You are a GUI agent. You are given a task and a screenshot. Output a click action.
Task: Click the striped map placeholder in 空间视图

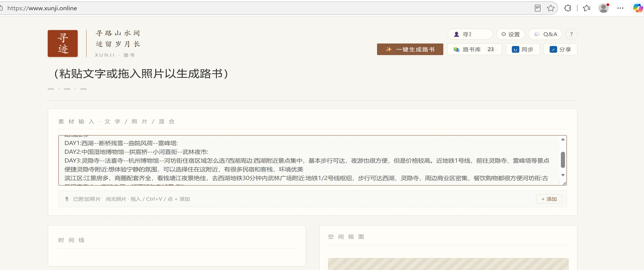[x=448, y=264]
